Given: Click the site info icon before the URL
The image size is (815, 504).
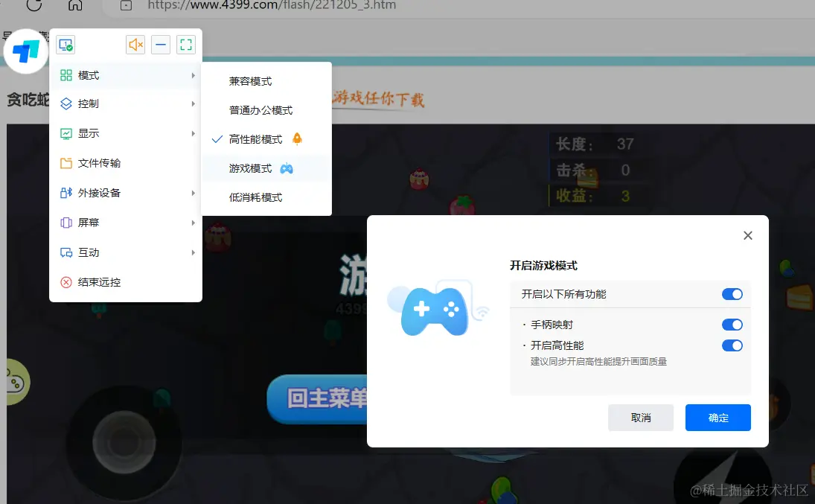Looking at the screenshot, I should tap(126, 5).
